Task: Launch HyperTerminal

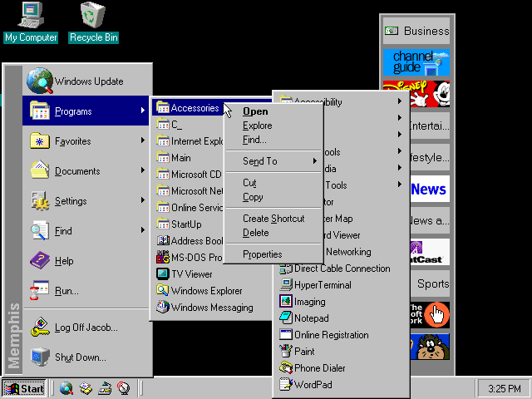Action: coord(341,285)
